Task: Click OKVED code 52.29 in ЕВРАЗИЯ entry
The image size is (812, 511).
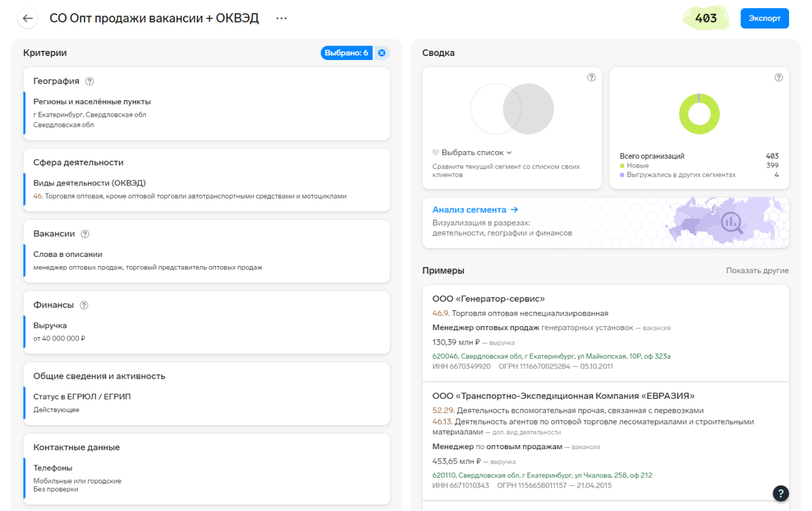Action: 443,411
